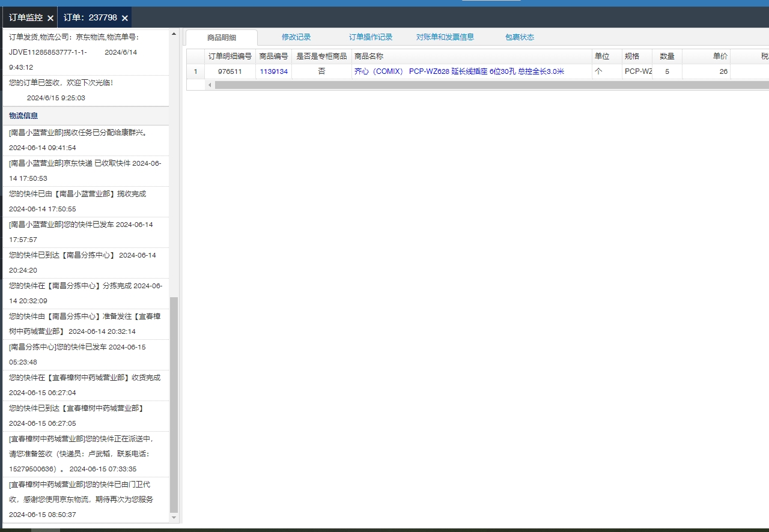Screen dimensions: 769x532
Task: Open the 包裹状态 tab
Action: (x=520, y=37)
